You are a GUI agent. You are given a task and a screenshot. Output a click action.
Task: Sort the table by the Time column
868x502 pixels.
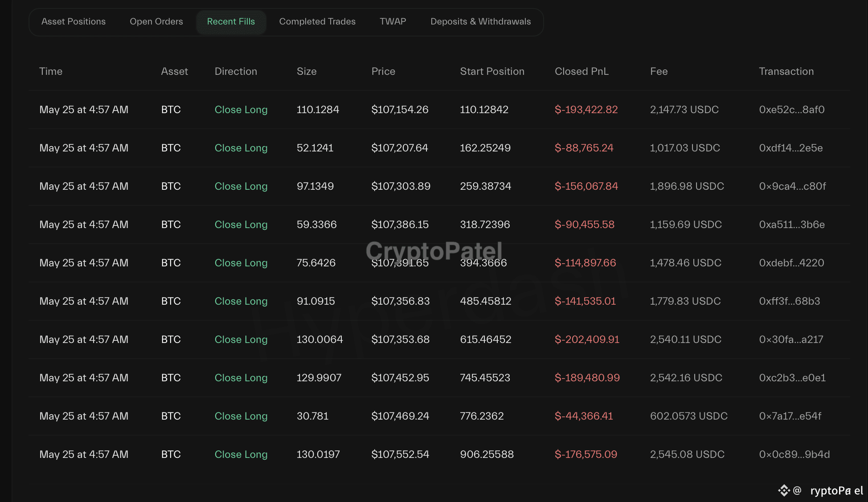pyautogui.click(x=51, y=71)
